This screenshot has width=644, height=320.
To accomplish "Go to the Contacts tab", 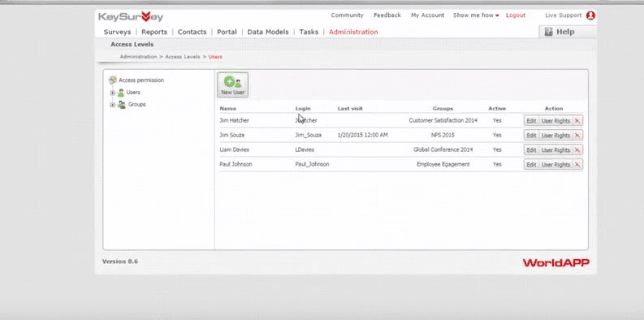I will tap(192, 32).
